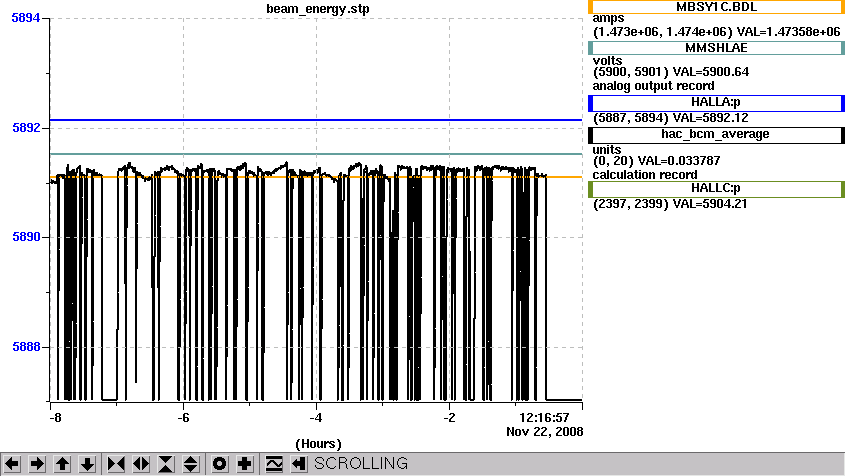The height and width of the screenshot is (476, 845).
Task: Click the SCROLLING status label
Action: coord(361,464)
